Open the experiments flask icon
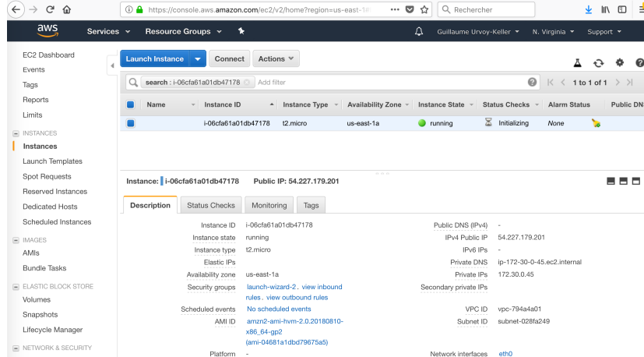 pyautogui.click(x=578, y=63)
